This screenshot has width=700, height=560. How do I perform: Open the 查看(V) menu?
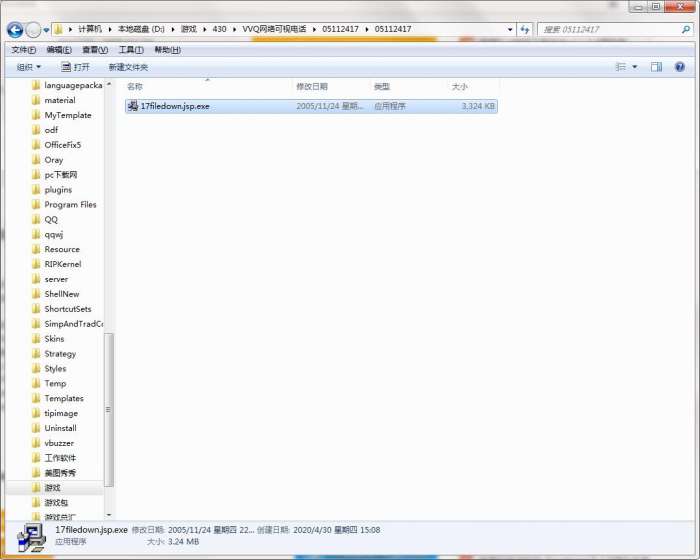pos(95,50)
